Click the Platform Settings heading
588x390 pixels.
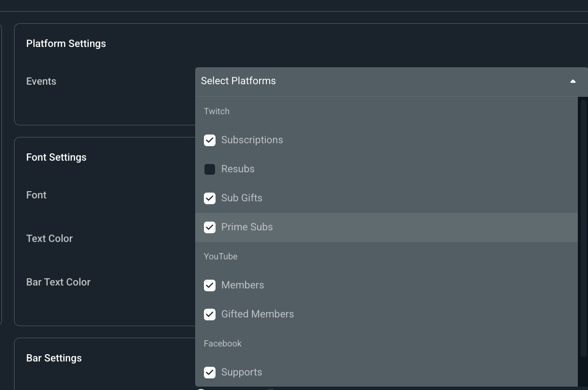66,44
